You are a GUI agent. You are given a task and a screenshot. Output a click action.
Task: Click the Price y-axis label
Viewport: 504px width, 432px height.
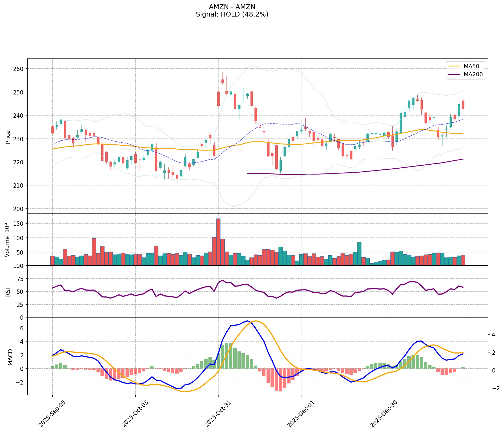point(8,137)
